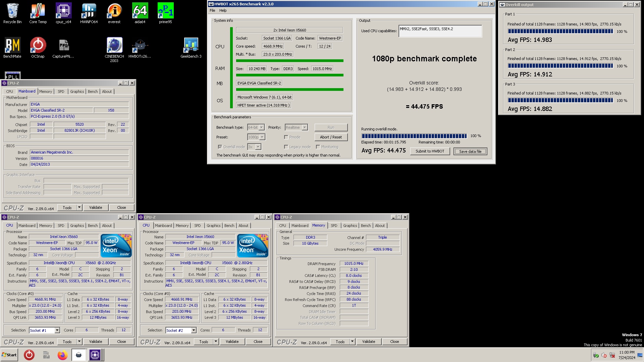Click the Start button on the taskbar
Image resolution: width=644 pixels, height=362 pixels.
click(x=9, y=355)
